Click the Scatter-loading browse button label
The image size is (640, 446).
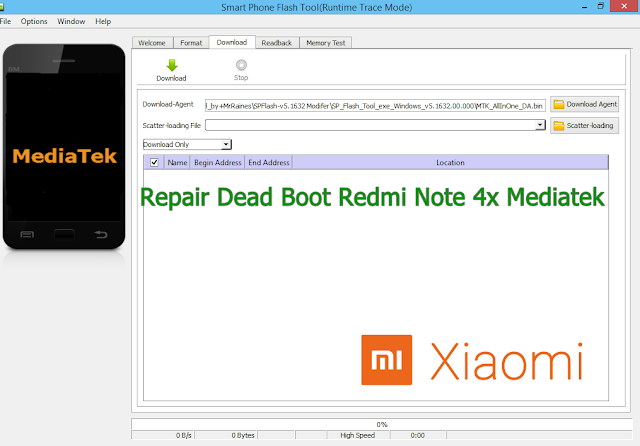(x=590, y=126)
